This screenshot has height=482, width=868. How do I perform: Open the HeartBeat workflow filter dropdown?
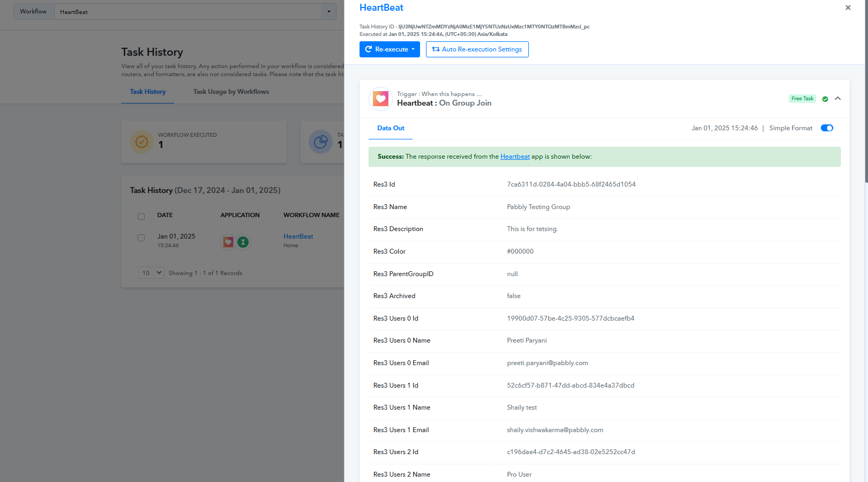point(195,12)
